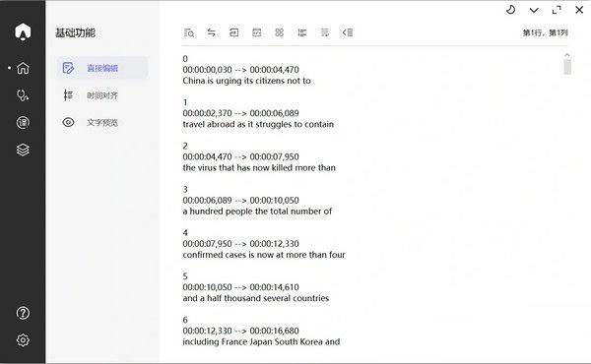
Task: Open the stethoscope diagnostic tool icon
Action: pyautogui.click(x=23, y=95)
